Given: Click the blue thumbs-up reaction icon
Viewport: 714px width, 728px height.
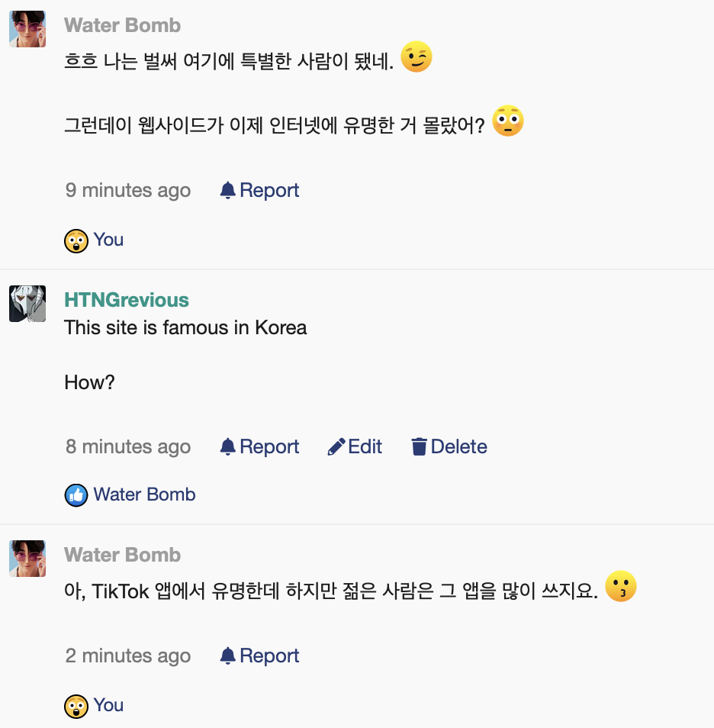Looking at the screenshot, I should tap(76, 495).
